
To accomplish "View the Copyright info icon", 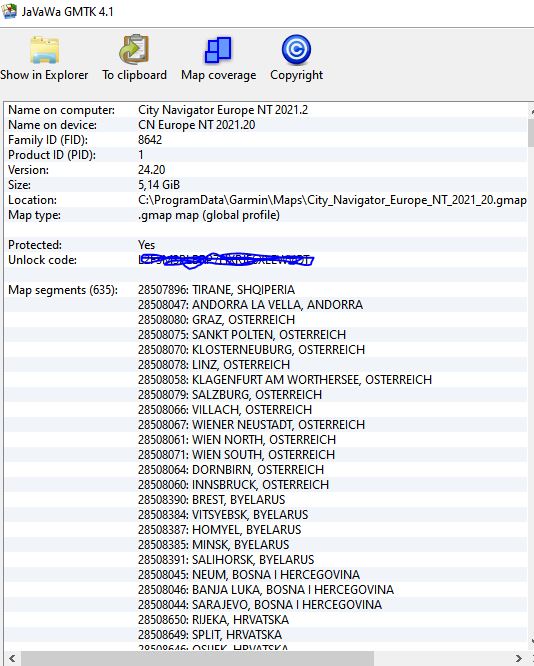I will pos(296,50).
